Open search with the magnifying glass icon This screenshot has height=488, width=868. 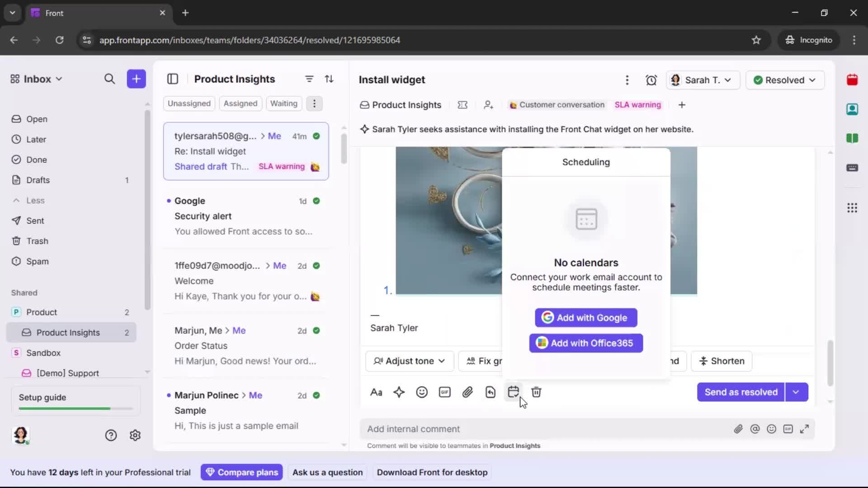[109, 79]
